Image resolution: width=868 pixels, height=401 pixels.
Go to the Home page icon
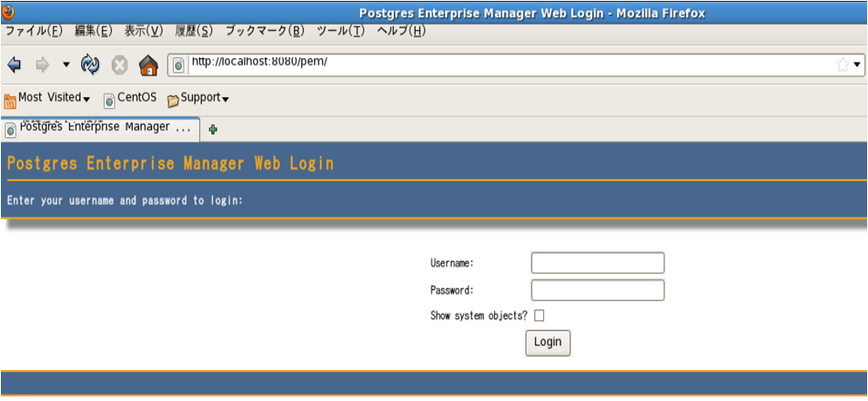pyautogui.click(x=148, y=65)
